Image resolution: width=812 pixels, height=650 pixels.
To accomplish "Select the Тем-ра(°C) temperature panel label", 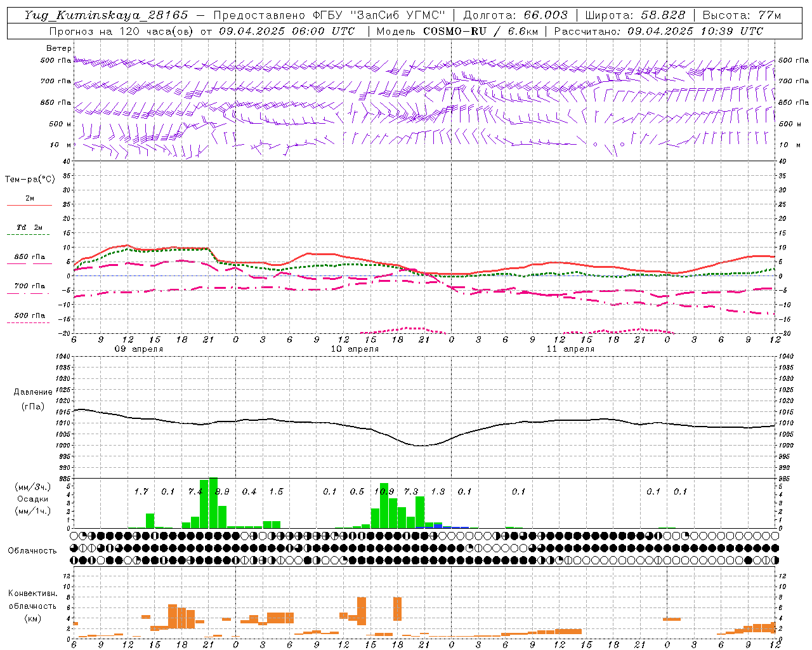I will click(x=30, y=179).
